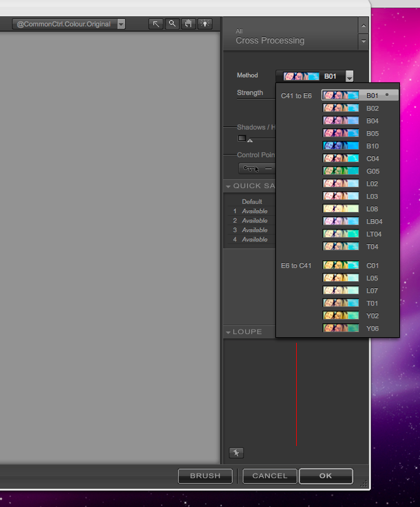The width and height of the screenshot is (420, 507).
Task: Choose the B04 method entry
Action: click(x=360, y=121)
